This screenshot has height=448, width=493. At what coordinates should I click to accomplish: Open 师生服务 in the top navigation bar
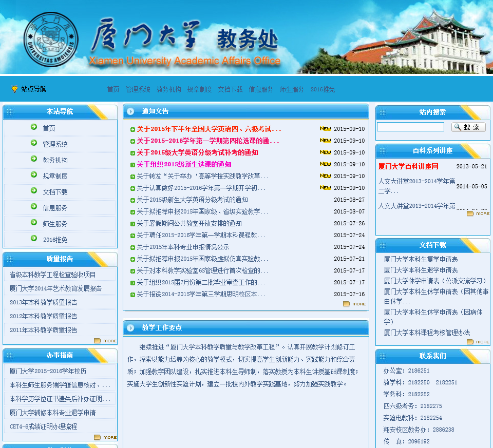coord(292,89)
